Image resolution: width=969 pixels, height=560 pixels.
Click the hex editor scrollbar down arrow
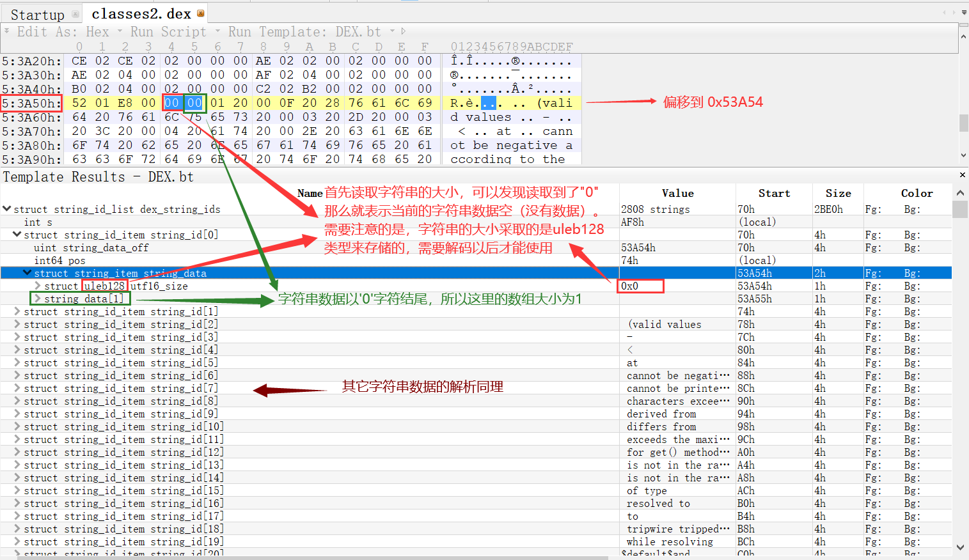(963, 155)
